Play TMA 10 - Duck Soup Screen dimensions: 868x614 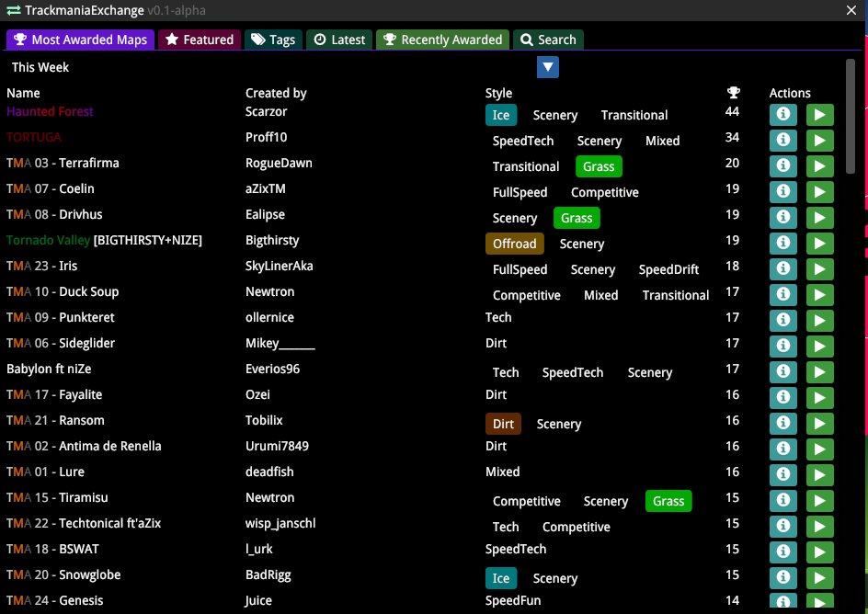click(x=819, y=294)
